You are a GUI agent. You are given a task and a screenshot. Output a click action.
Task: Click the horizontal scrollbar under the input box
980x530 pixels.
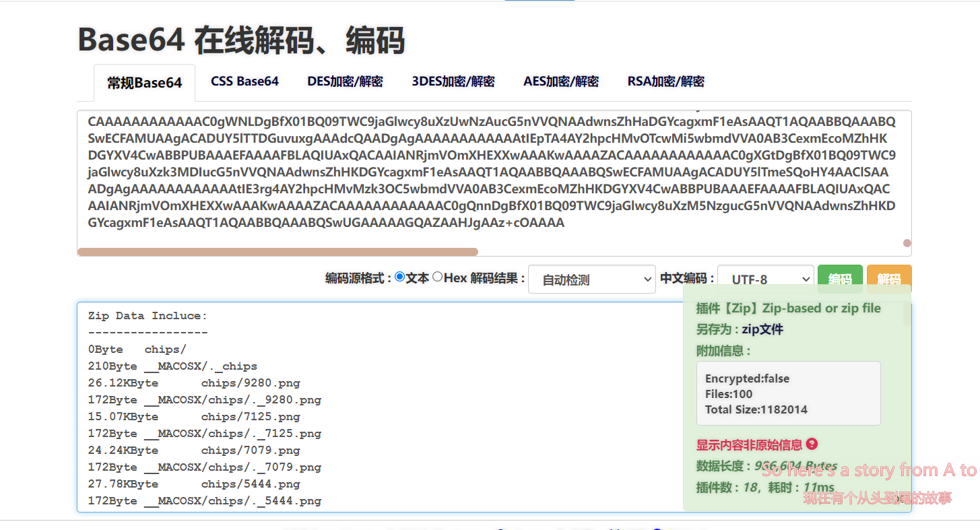pos(276,251)
